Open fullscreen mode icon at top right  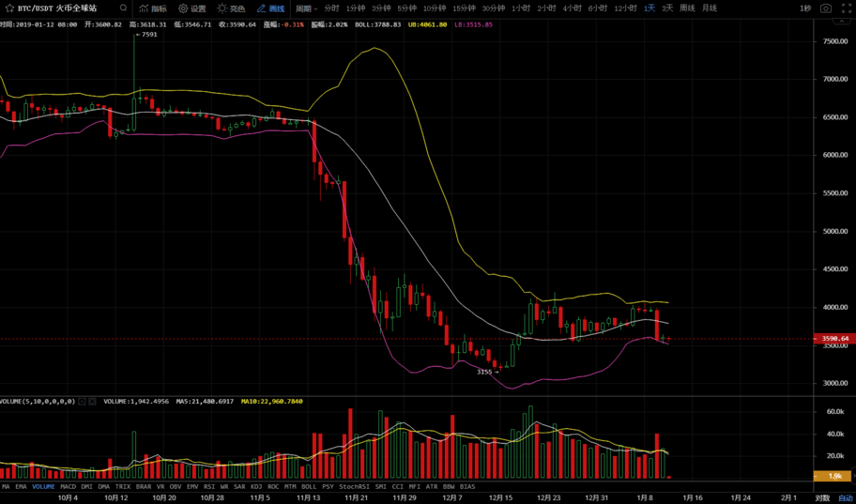click(845, 8)
